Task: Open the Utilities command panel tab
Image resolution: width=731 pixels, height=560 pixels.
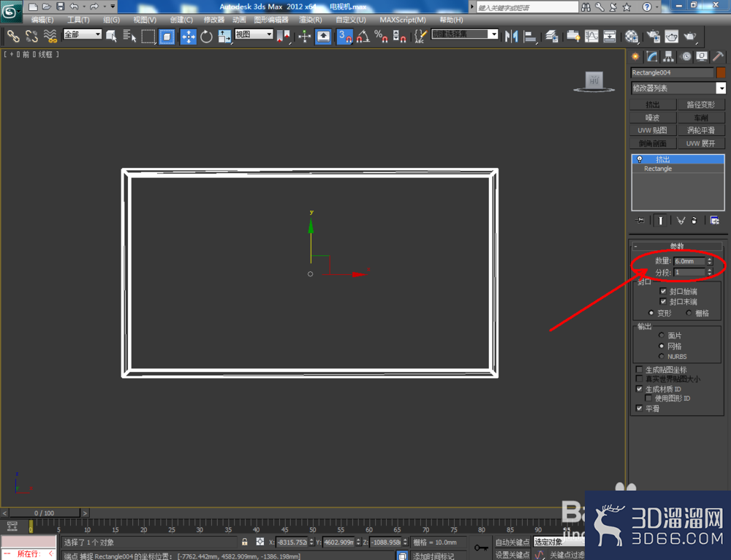Action: pyautogui.click(x=719, y=57)
